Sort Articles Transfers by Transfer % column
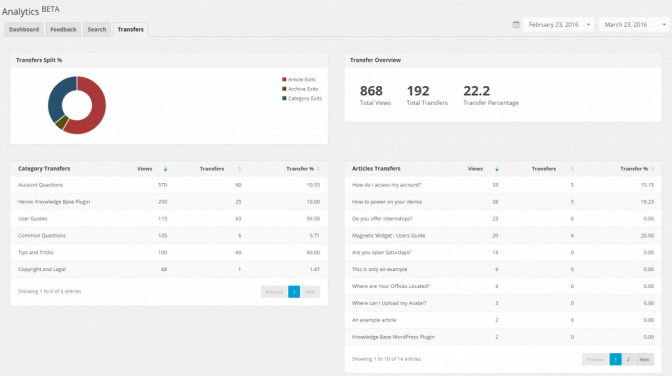 (652, 169)
